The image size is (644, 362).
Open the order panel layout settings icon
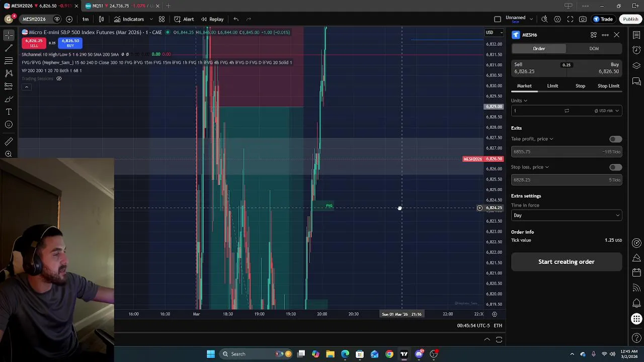point(594,35)
